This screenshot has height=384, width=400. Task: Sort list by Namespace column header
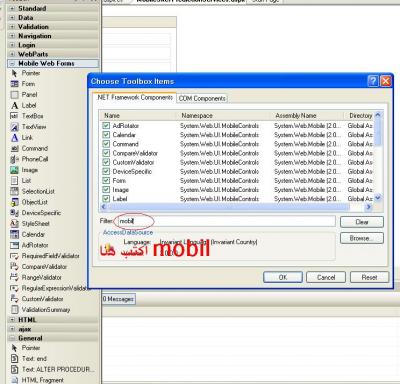tap(222, 115)
